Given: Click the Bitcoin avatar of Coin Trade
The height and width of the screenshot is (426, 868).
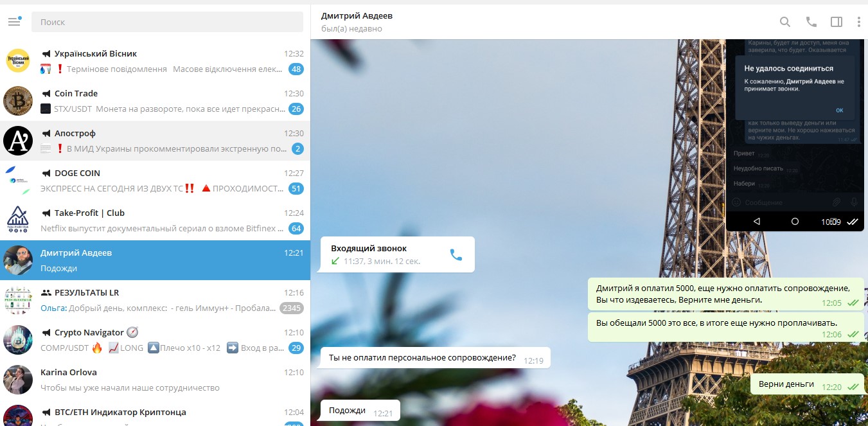Looking at the screenshot, I should (18, 101).
